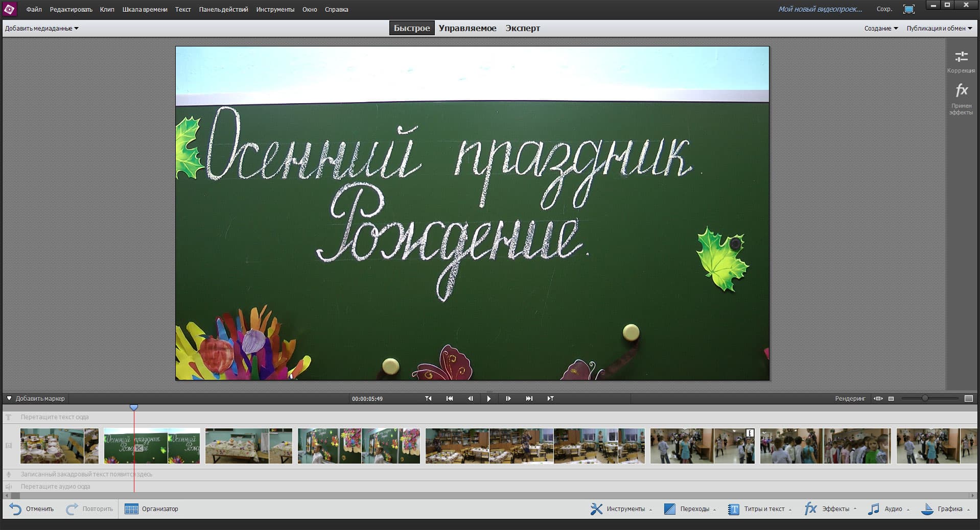The width and height of the screenshot is (980, 530).
Task: Open the Клип menu
Action: point(107,10)
